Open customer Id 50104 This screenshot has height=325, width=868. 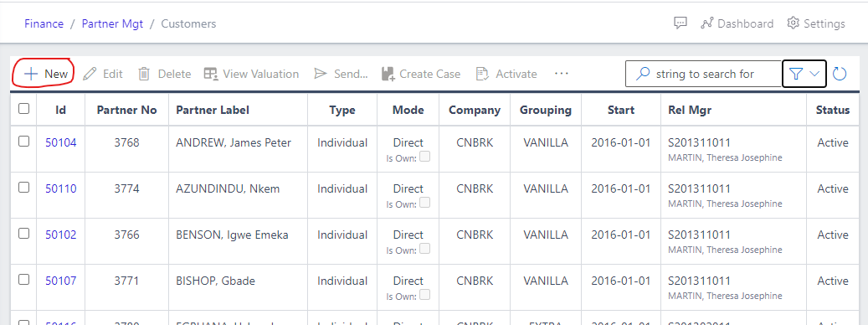click(x=61, y=143)
